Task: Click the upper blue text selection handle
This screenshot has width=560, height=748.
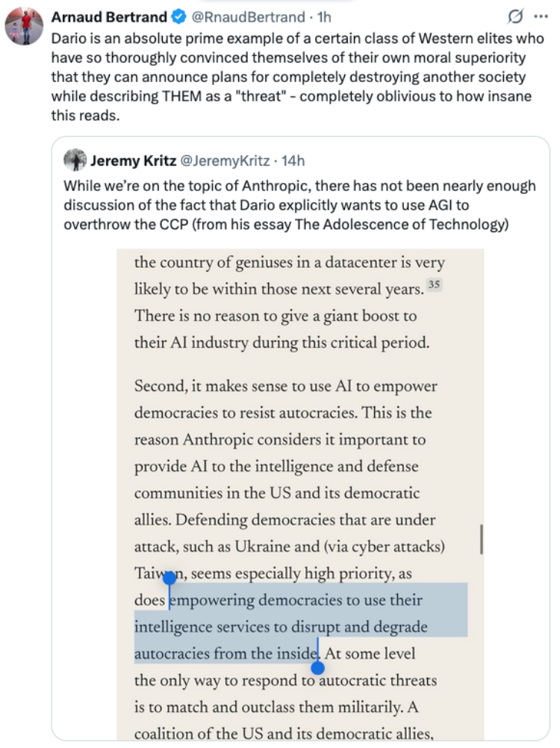Action: coord(169,579)
